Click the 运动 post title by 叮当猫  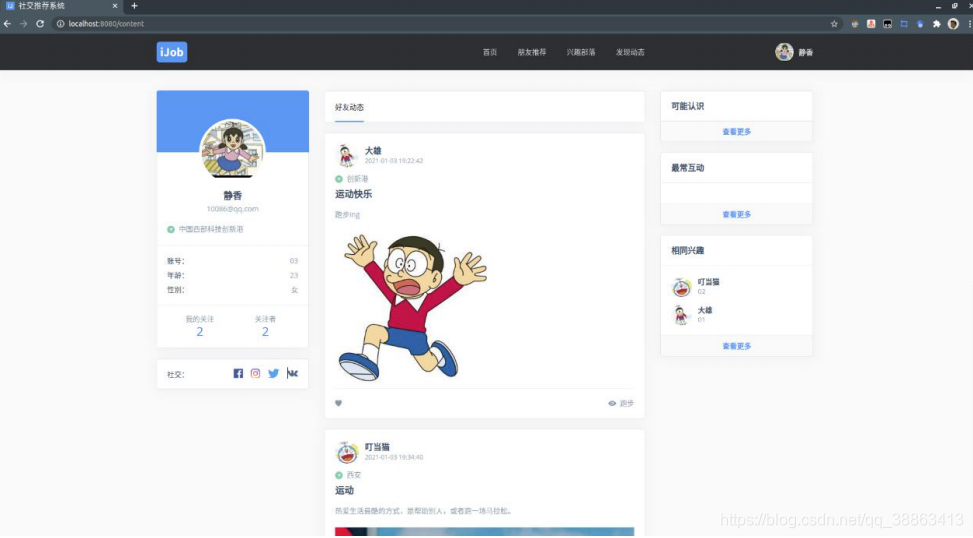coord(344,491)
